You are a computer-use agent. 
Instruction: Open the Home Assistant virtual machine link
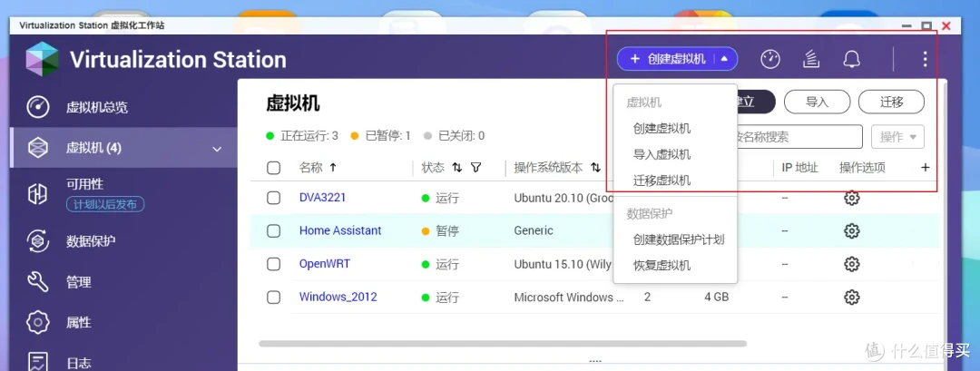[x=340, y=230]
